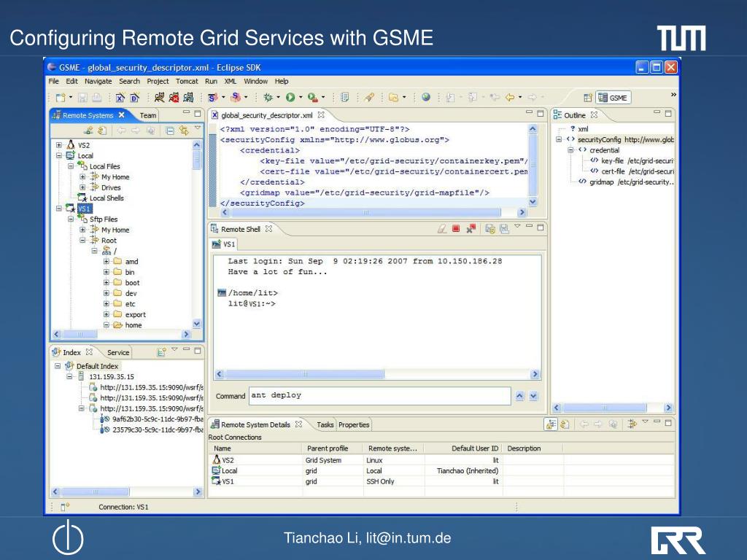Click the Clear shell eraser icon
This screenshot has height=560, width=747.
[x=442, y=229]
